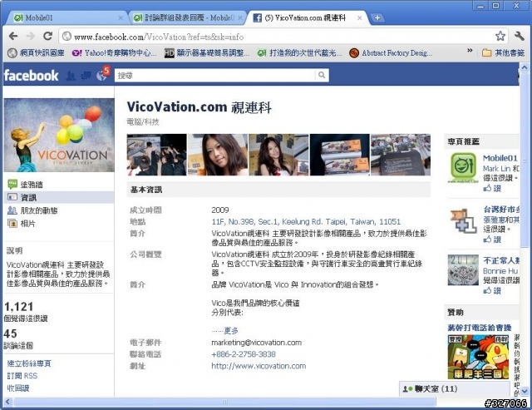The image size is (532, 410).
Task: Click the first event photo thumbnail
Action: point(157,155)
